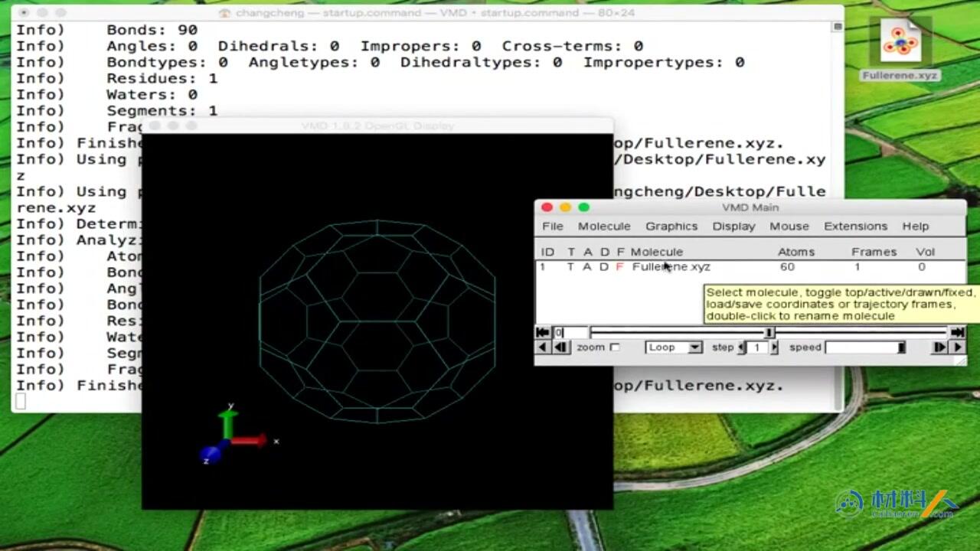Jump to last frame of trajectory
Image resolution: width=980 pixels, height=551 pixels.
click(x=957, y=332)
